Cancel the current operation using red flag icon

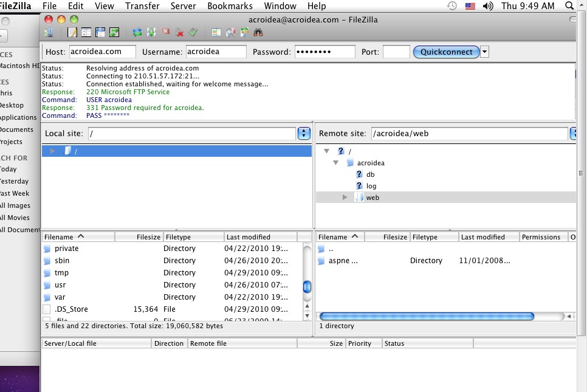point(165,33)
